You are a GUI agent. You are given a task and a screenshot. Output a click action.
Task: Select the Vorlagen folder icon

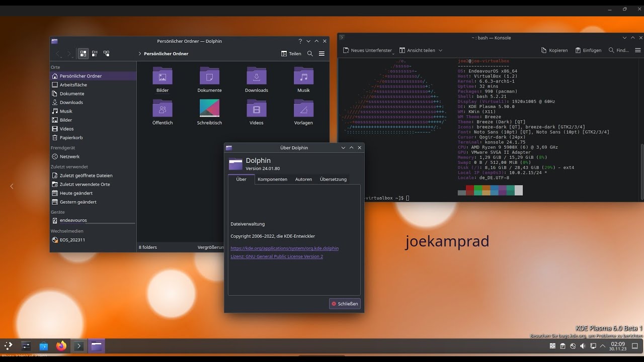pyautogui.click(x=303, y=109)
